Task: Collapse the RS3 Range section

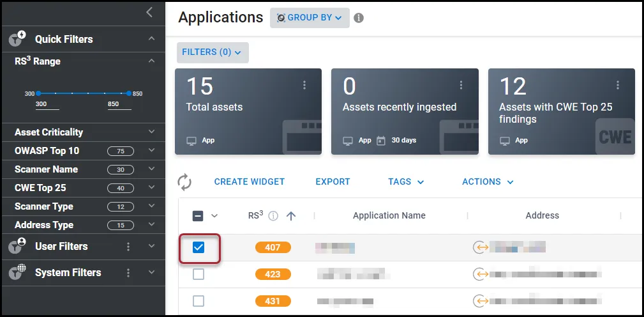Action: [151, 61]
